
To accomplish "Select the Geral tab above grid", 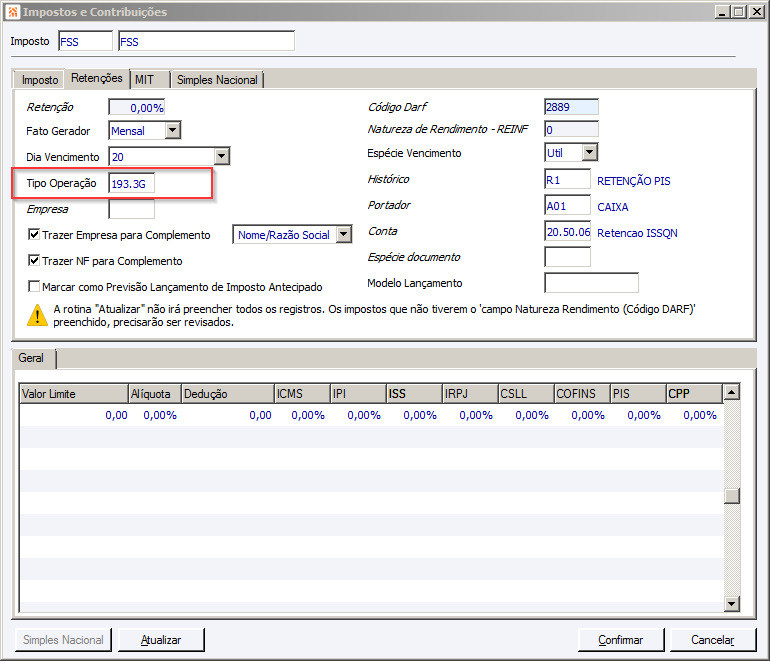I will coord(38,358).
